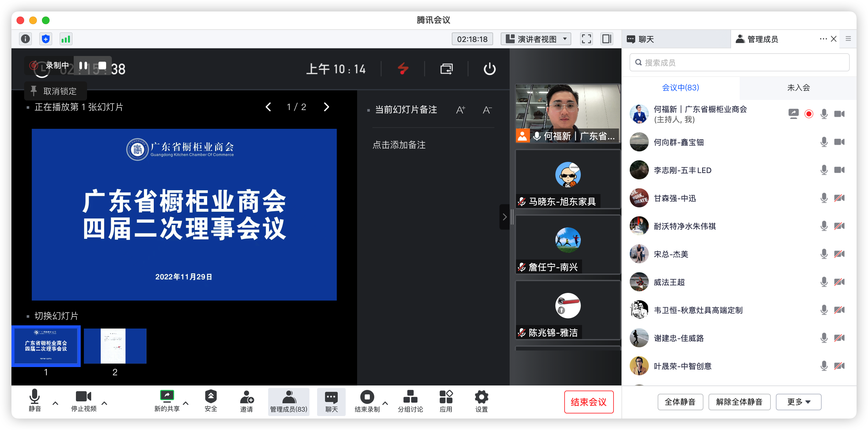Screen dimensions: 868x430
Task: Click 取消锁定 unpin button
Action: tap(56, 91)
